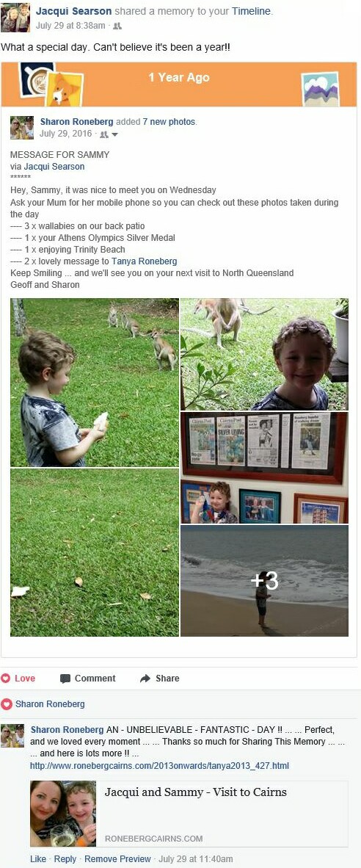This screenshot has height=868, width=361.
Task: Click the Comment speech bubble icon
Action: [65, 678]
